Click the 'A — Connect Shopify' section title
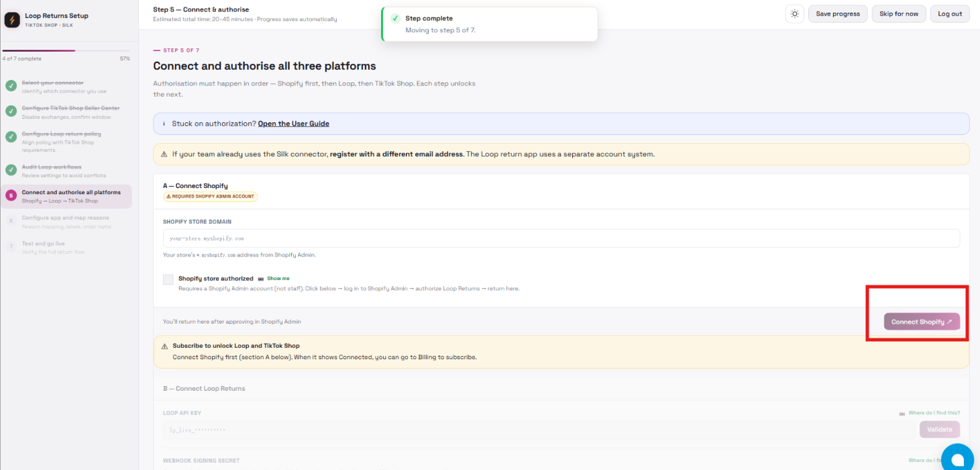The width and height of the screenshot is (980, 470). coord(195,186)
